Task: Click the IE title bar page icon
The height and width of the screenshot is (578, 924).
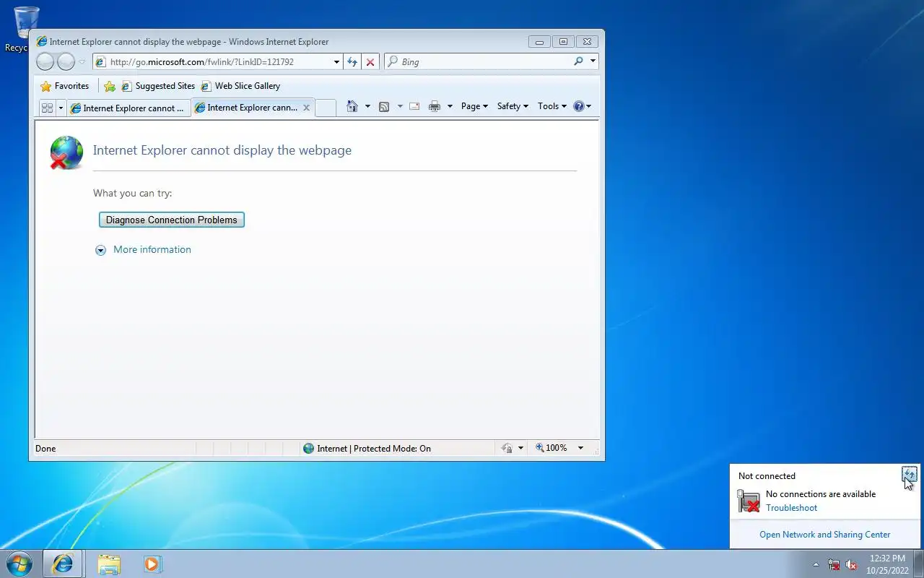Action: point(42,42)
